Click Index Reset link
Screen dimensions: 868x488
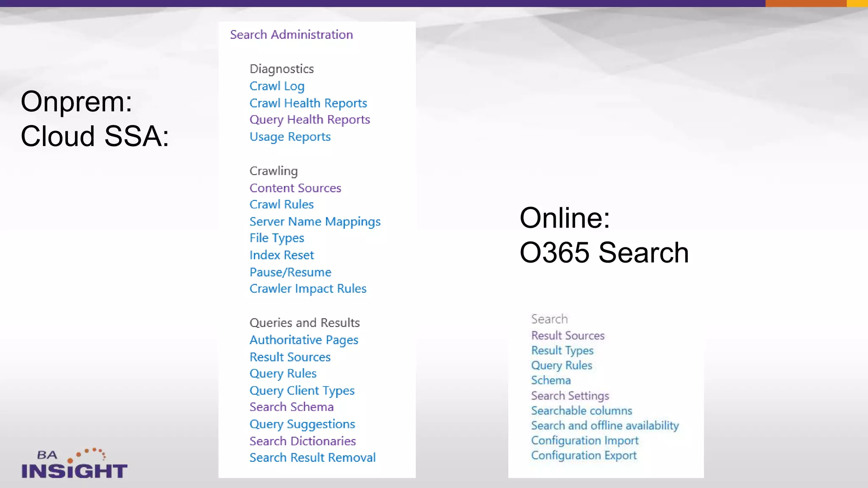click(281, 255)
